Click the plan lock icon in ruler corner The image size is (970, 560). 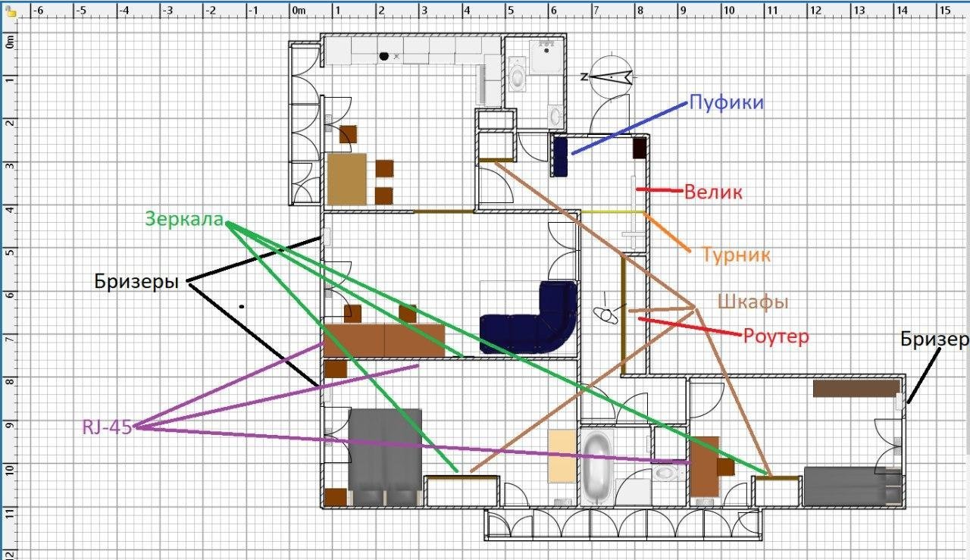click(10, 11)
